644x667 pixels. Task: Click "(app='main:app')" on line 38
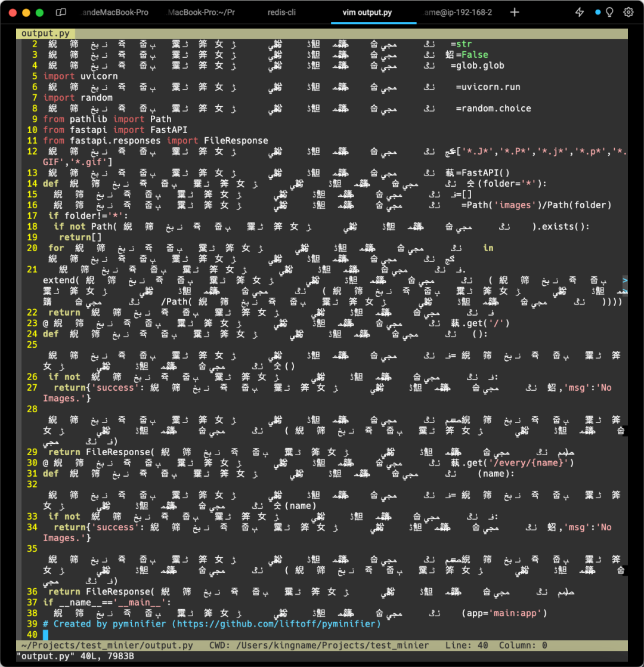pyautogui.click(x=504, y=613)
